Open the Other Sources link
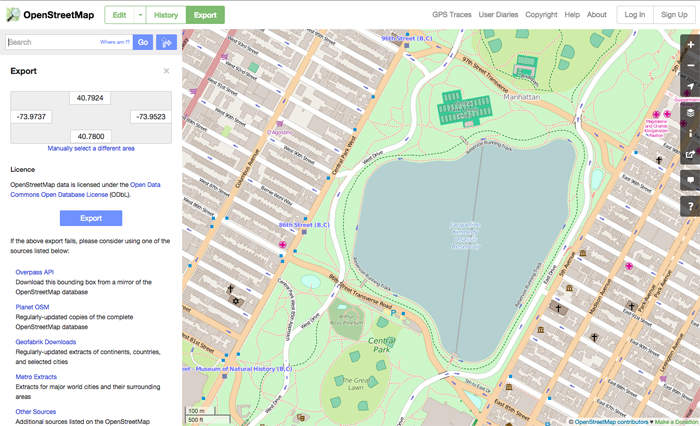The width and height of the screenshot is (700, 426). point(36,411)
